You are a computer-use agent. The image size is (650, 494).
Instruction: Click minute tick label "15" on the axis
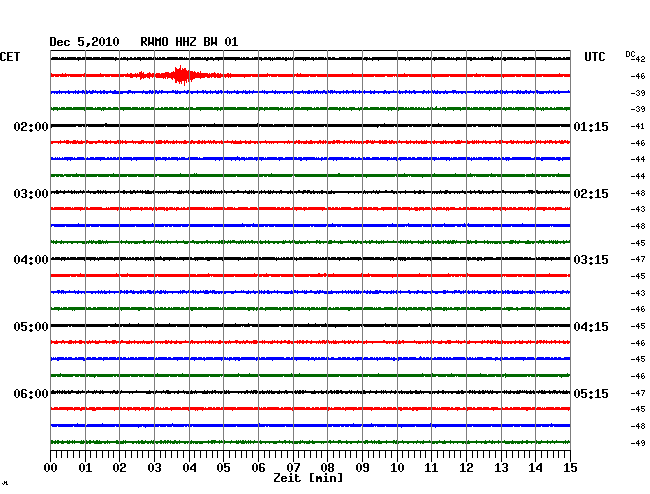click(570, 468)
